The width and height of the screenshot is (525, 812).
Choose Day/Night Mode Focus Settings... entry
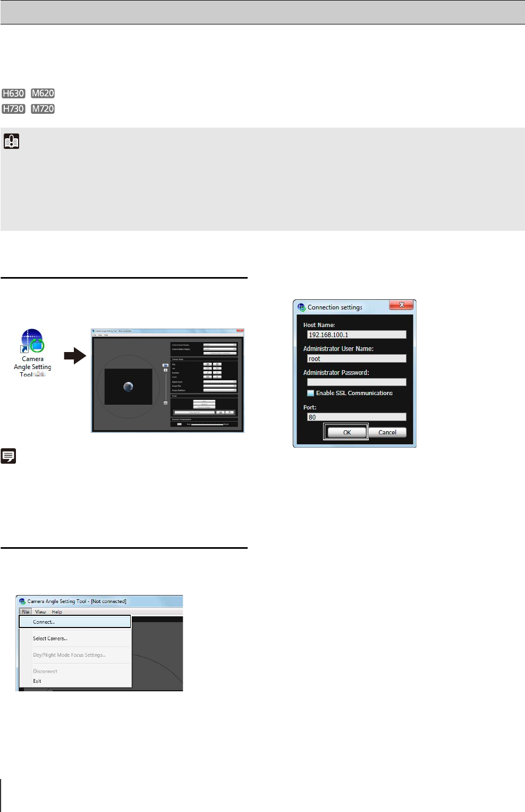[x=75, y=655]
